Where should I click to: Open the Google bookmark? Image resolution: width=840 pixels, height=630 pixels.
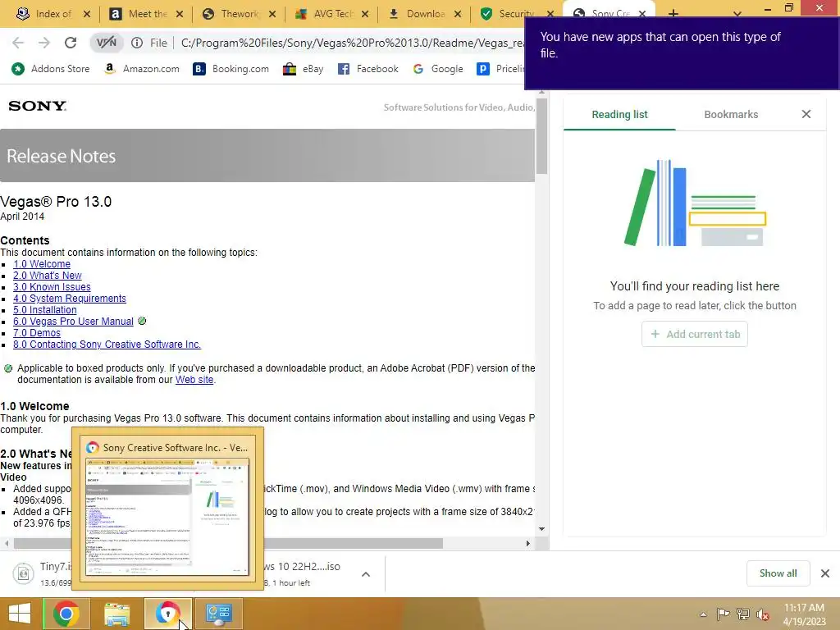438,69
